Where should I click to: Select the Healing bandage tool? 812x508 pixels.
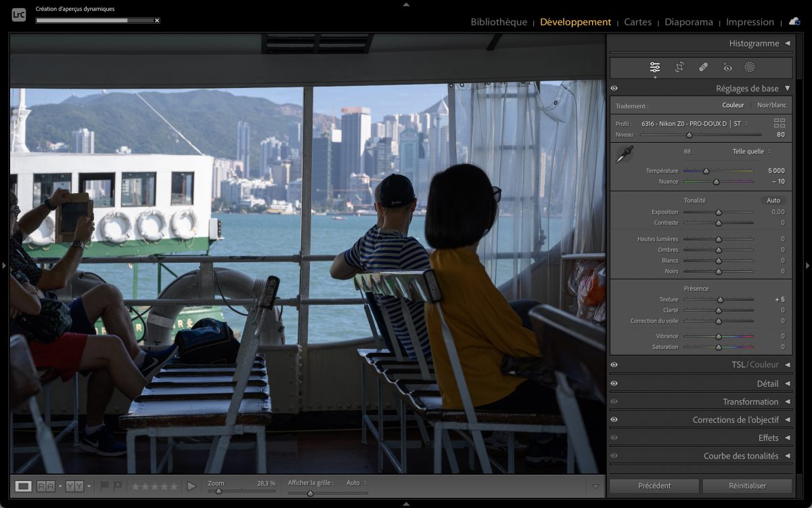[703, 67]
